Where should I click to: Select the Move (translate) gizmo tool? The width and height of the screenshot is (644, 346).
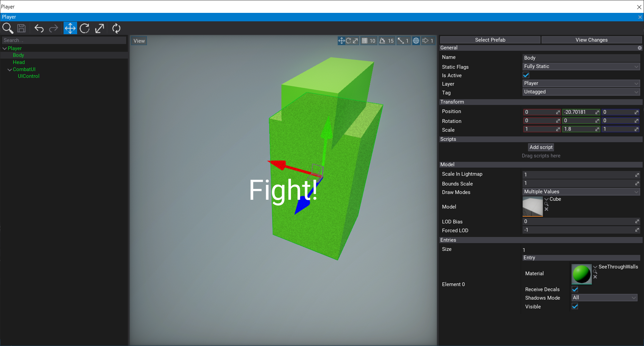pyautogui.click(x=70, y=28)
